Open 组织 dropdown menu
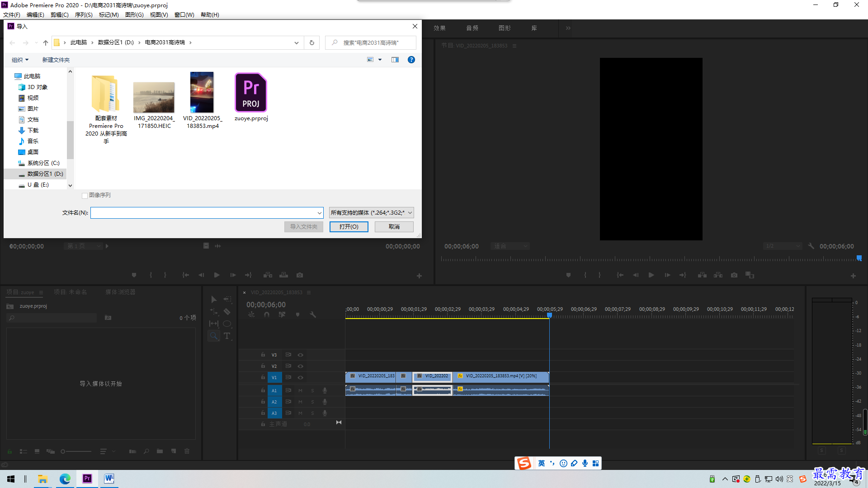The width and height of the screenshot is (868, 488). 20,60
